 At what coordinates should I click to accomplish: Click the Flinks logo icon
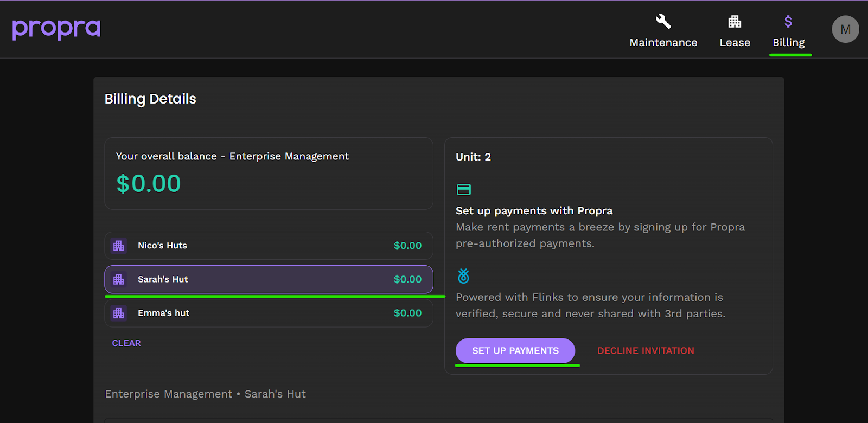[x=463, y=276]
